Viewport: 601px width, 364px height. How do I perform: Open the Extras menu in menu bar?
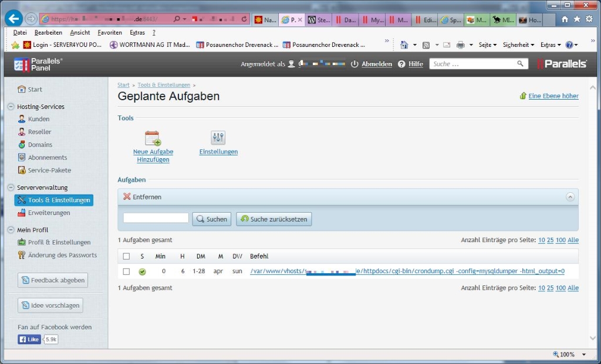[137, 33]
